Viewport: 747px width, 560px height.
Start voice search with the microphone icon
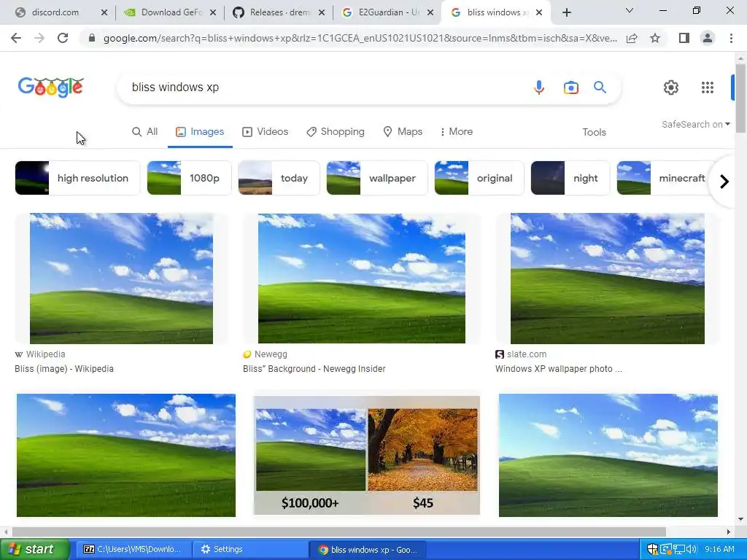(x=539, y=87)
